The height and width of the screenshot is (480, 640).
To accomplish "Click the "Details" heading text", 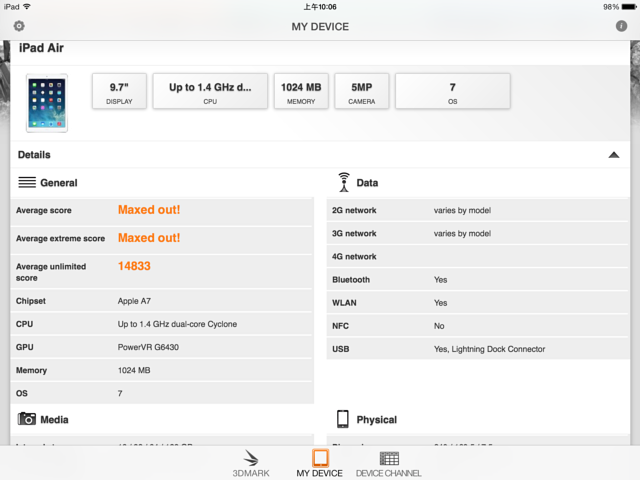I will click(34, 155).
